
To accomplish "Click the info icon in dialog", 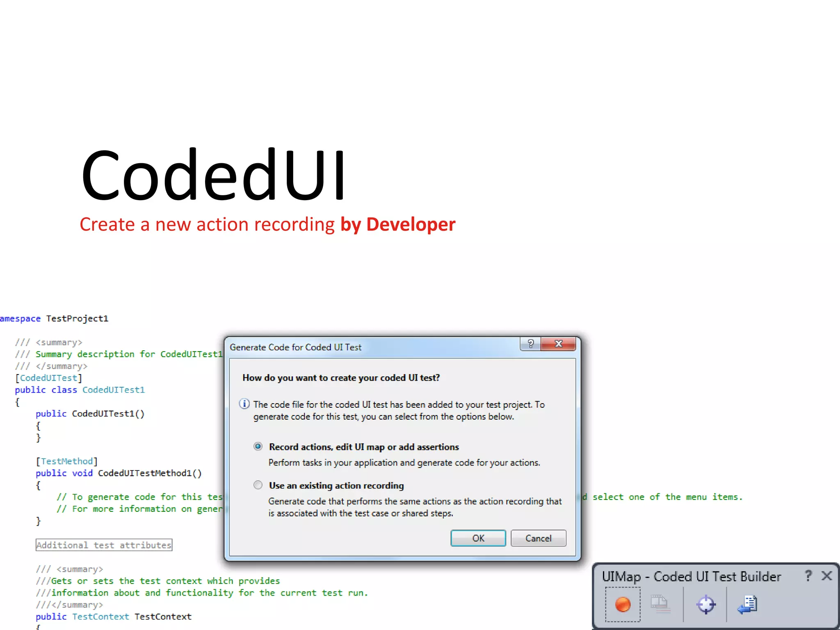I will pyautogui.click(x=244, y=404).
